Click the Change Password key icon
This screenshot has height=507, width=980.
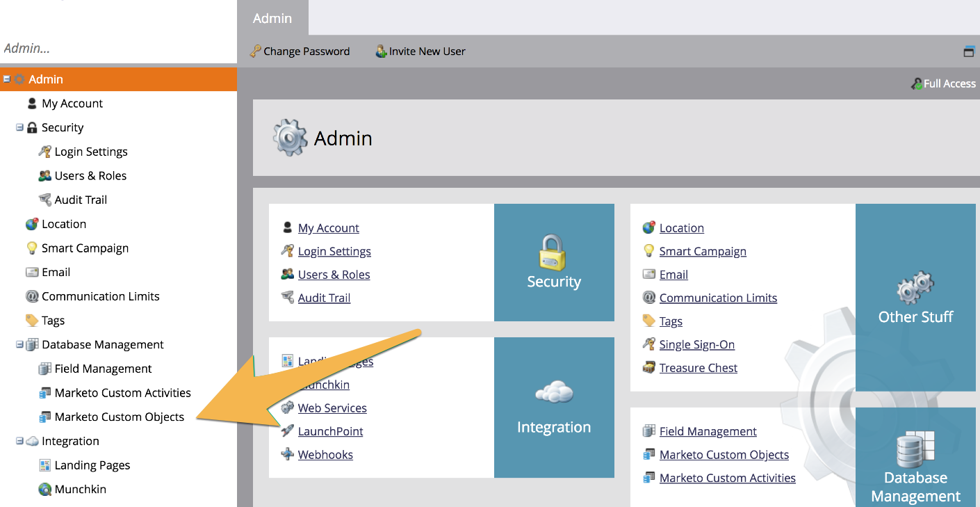[x=256, y=51]
